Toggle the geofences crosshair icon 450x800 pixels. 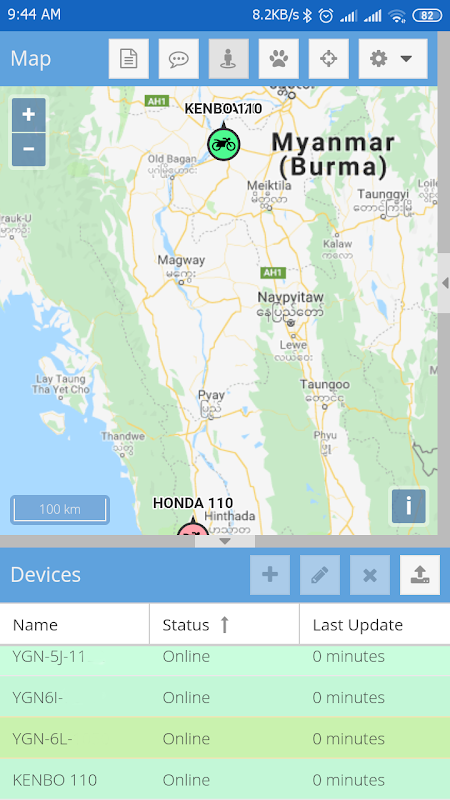click(x=329, y=59)
